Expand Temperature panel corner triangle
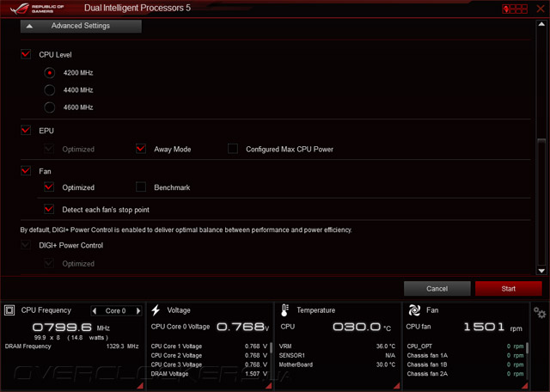The width and height of the screenshot is (550, 392). click(x=397, y=386)
